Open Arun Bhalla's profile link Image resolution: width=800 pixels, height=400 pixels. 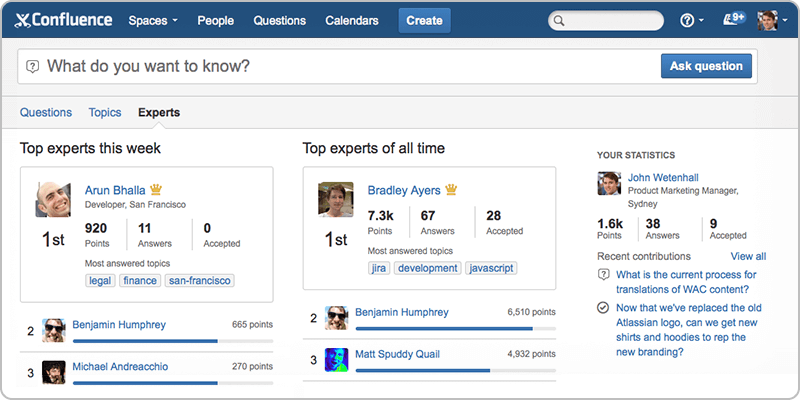(x=115, y=190)
